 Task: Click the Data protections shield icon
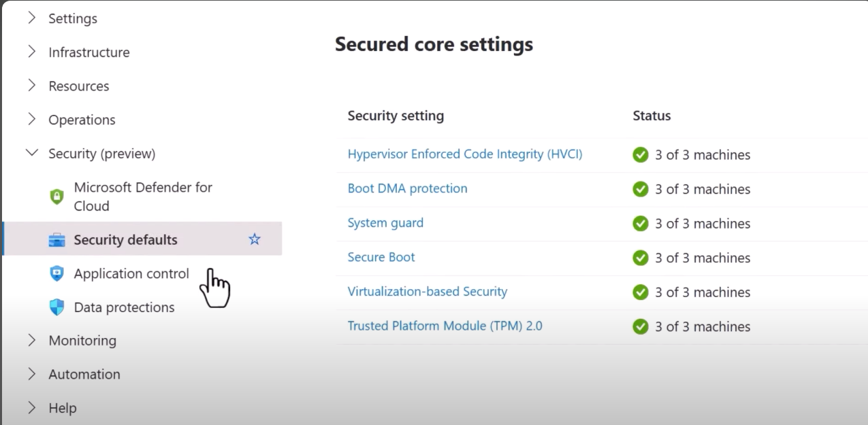[x=57, y=307]
